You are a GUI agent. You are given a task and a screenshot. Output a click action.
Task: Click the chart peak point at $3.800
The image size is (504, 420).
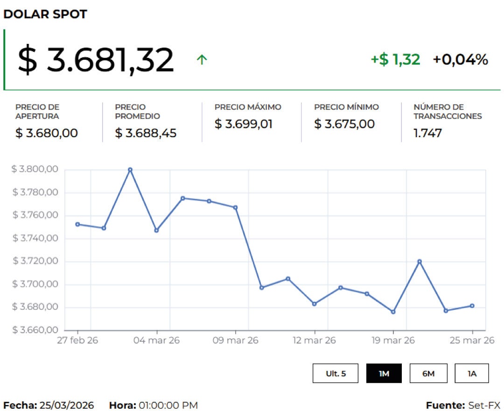point(130,169)
